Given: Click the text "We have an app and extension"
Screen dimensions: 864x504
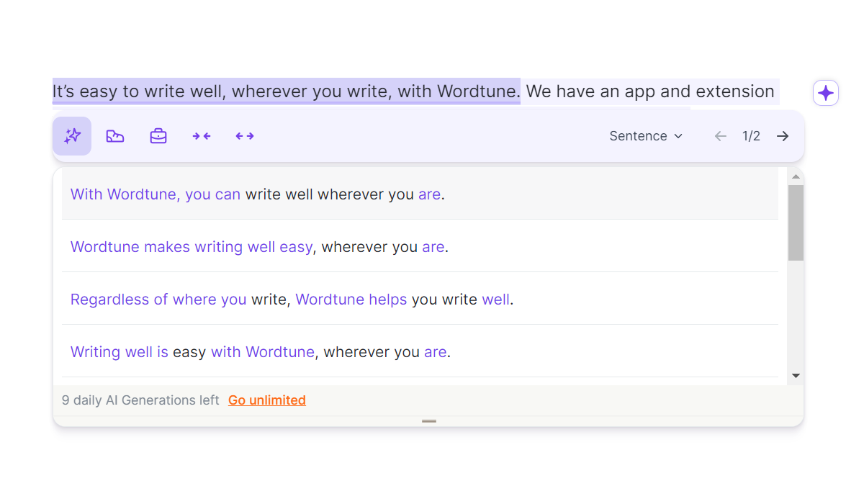Looking at the screenshot, I should click(650, 92).
